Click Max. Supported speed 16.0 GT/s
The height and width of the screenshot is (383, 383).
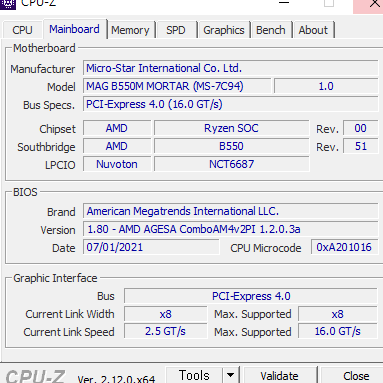click(x=338, y=331)
